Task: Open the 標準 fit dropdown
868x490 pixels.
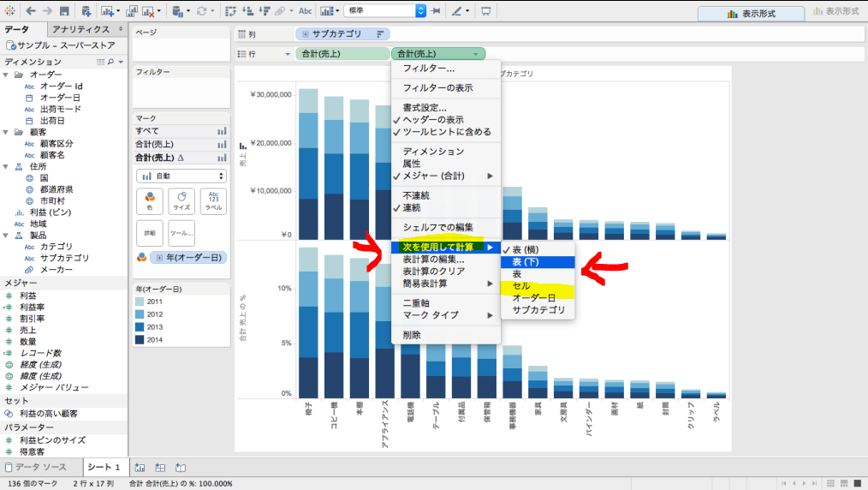Action: click(385, 10)
